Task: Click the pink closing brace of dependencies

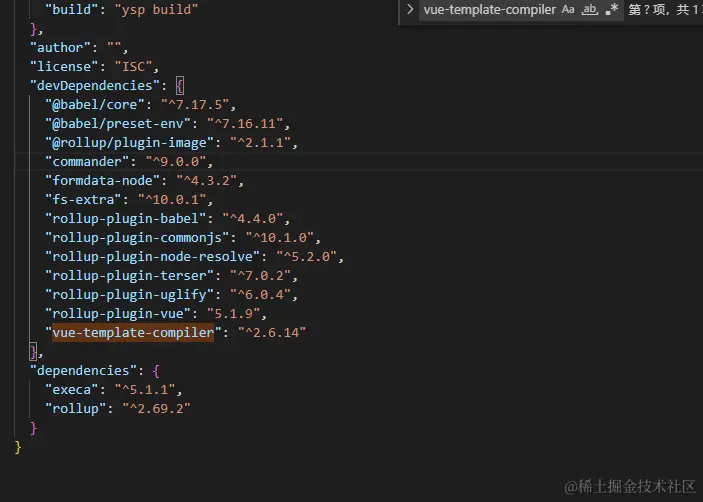Action: click(x=33, y=428)
